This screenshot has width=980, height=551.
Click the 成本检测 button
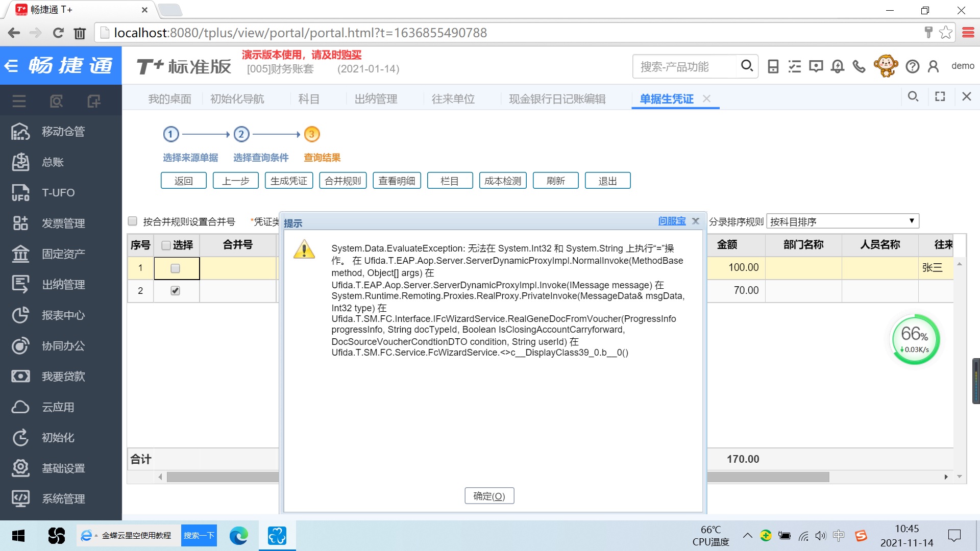[503, 181]
